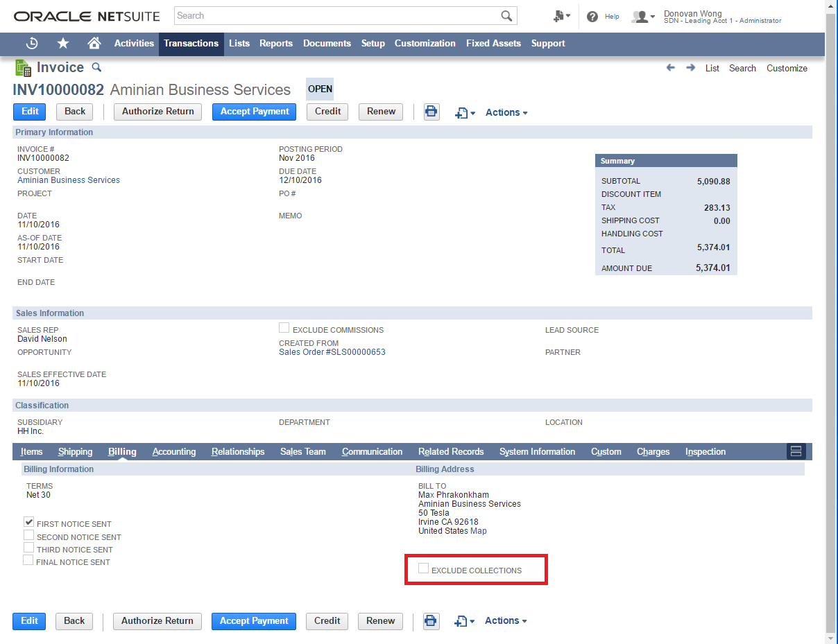The width and height of the screenshot is (838, 644).
Task: Focus the global Search input field
Action: 336,16
